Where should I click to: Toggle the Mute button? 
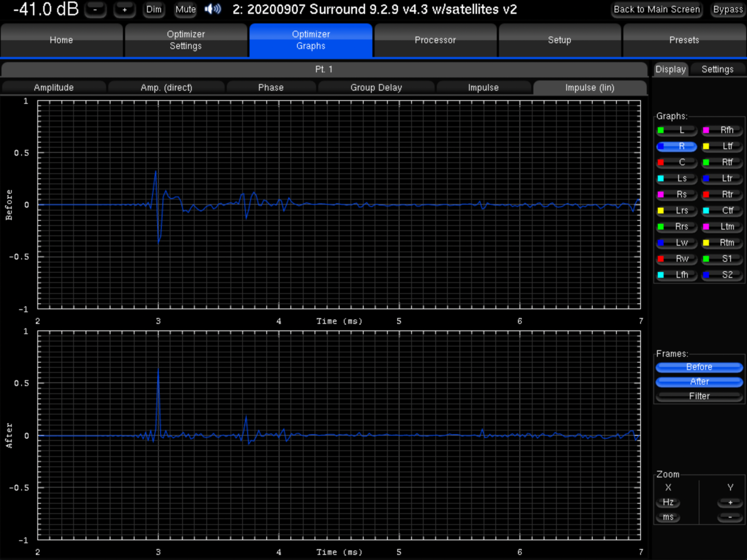click(x=185, y=9)
